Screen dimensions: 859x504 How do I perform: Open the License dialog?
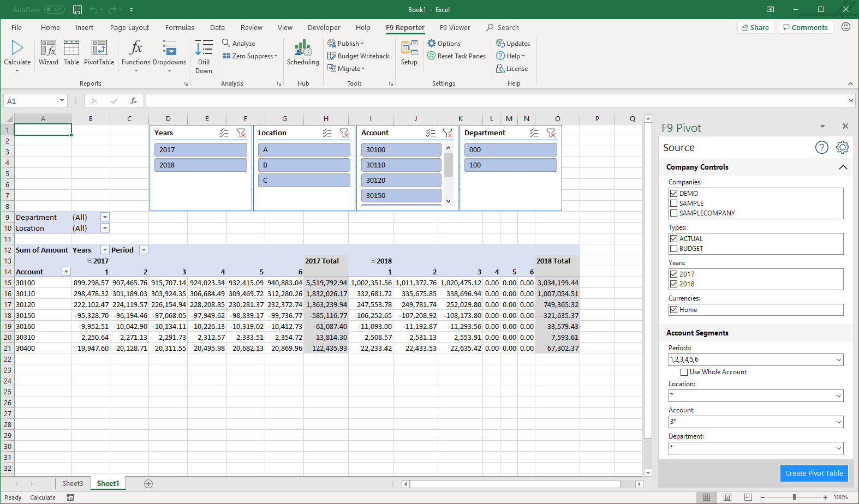click(512, 69)
